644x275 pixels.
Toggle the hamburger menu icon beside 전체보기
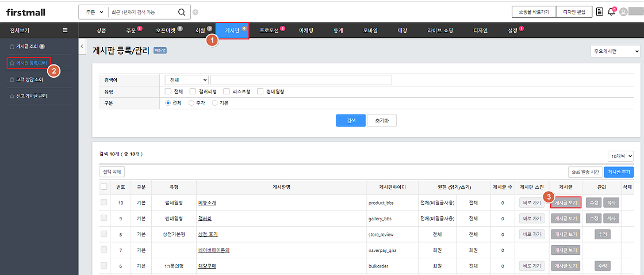click(x=65, y=30)
